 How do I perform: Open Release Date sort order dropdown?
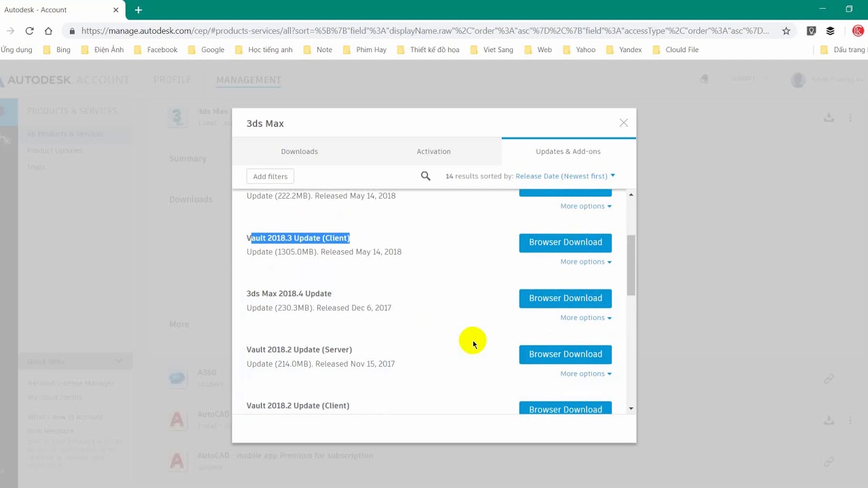point(565,176)
